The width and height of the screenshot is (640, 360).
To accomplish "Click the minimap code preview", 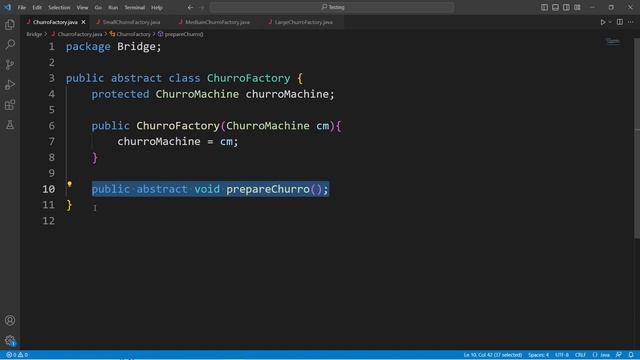I will click(613, 41).
